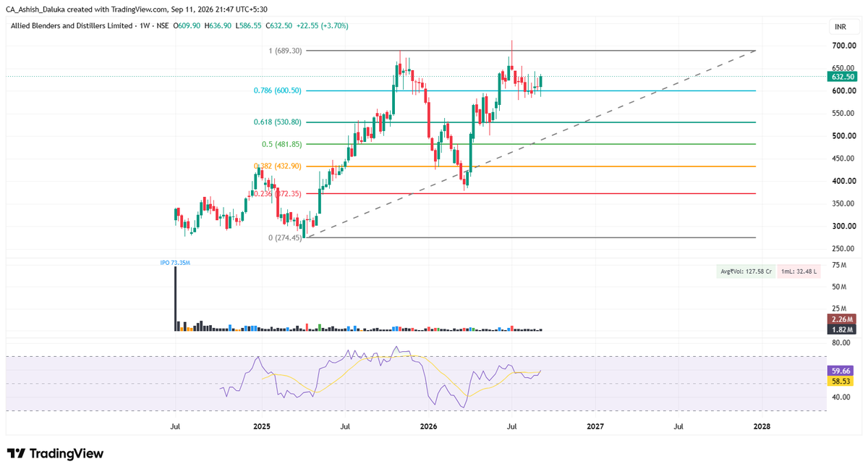Click the 75 M volume axis label
The height and width of the screenshot is (472, 868).
[x=838, y=266]
